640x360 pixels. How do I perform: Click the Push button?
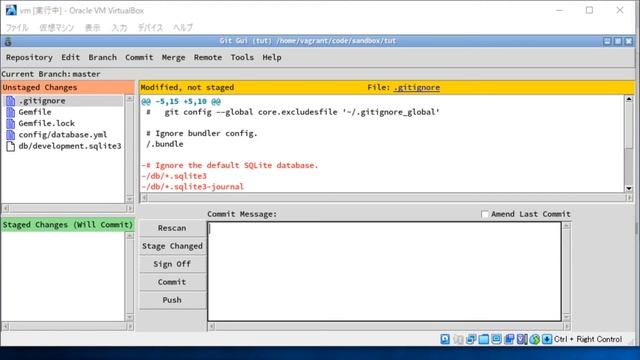[x=172, y=300]
